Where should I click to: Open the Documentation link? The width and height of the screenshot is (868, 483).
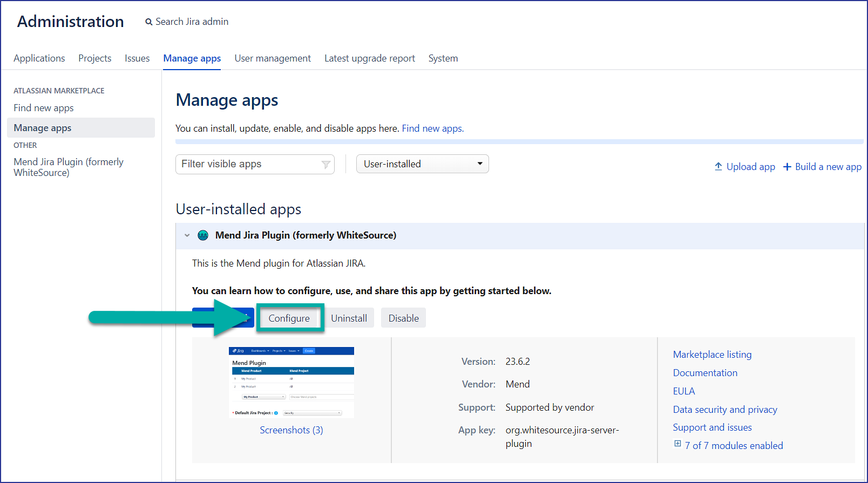[x=705, y=373]
